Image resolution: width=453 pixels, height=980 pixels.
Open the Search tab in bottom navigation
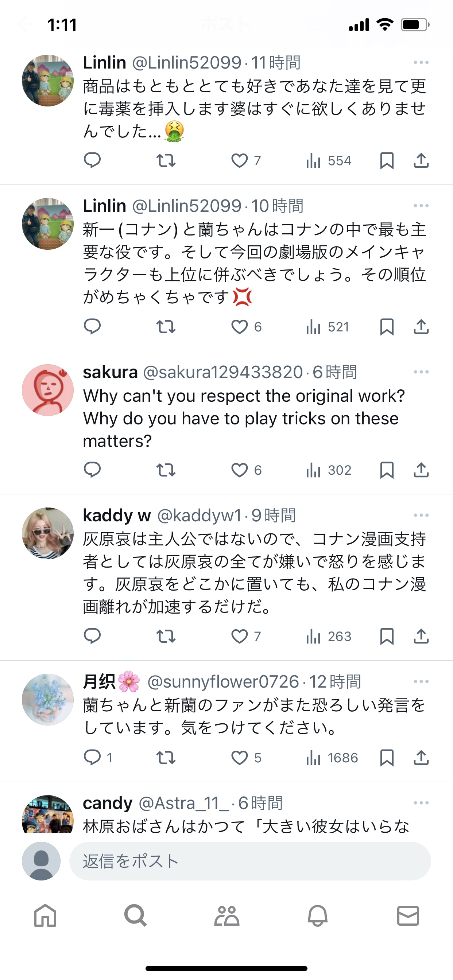click(x=136, y=915)
